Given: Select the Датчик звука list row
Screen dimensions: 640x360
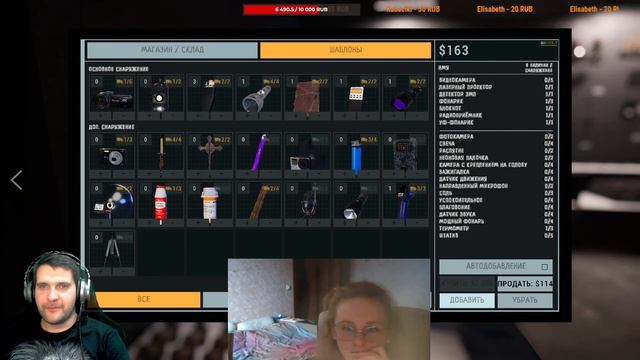Looking at the screenshot, I should pyautogui.click(x=496, y=214).
